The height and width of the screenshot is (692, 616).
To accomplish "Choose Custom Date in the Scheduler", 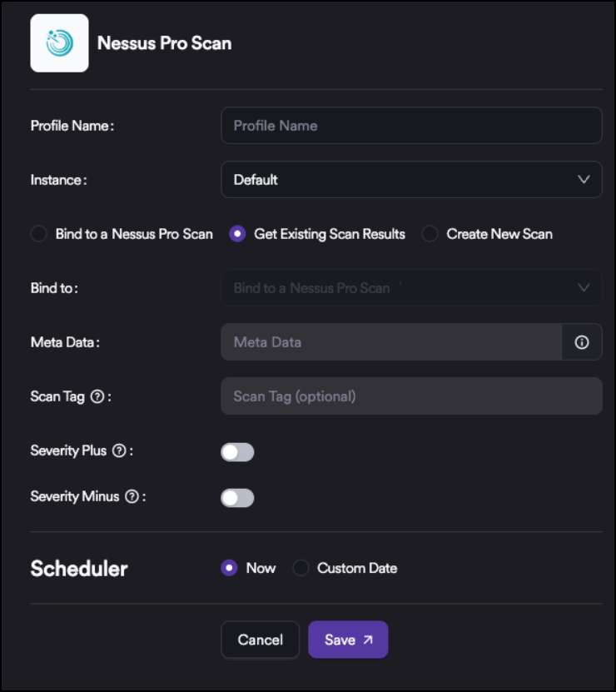I will [x=301, y=568].
